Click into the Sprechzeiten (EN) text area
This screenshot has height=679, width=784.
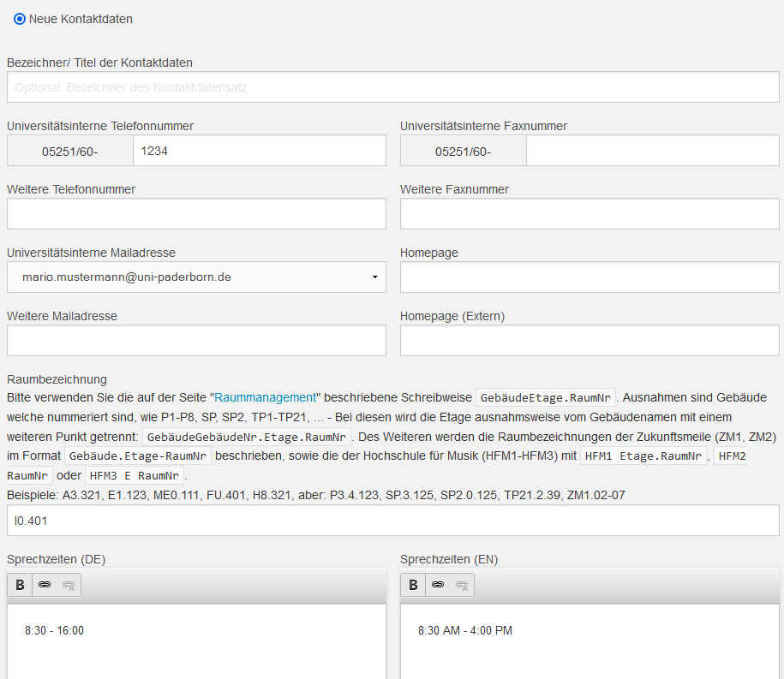pyautogui.click(x=589, y=642)
